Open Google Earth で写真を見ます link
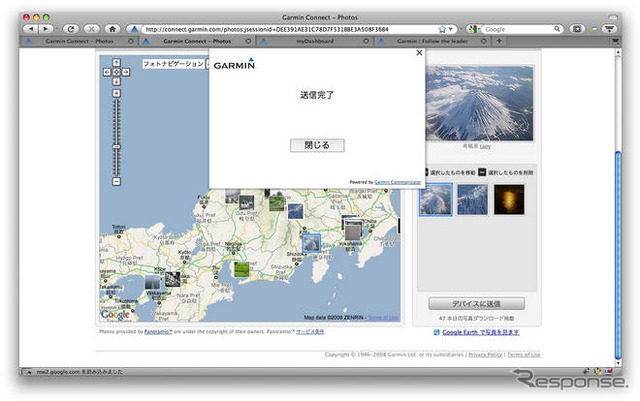640x401 pixels. (480, 332)
